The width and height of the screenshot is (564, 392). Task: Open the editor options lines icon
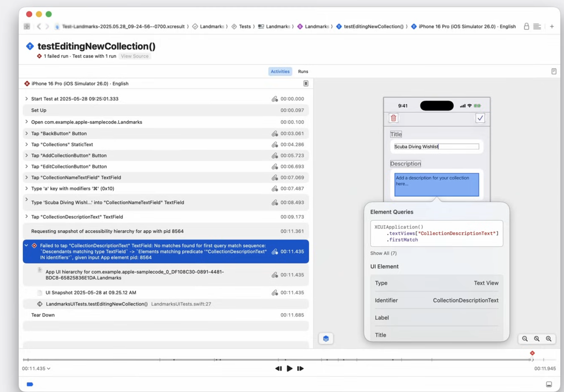tap(537, 27)
